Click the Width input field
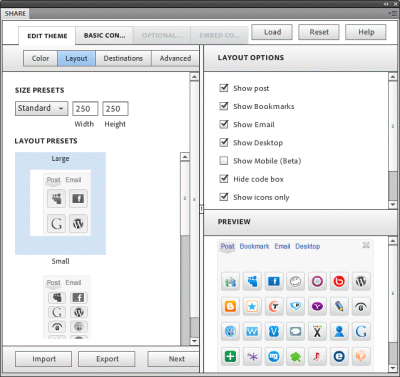Screen dimensions: 400x377 [x=85, y=109]
